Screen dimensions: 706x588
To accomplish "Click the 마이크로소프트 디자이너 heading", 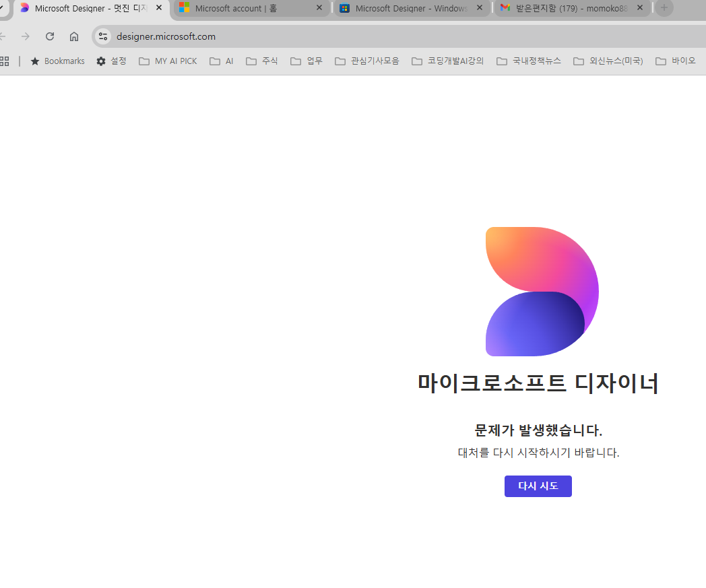I will coord(538,383).
